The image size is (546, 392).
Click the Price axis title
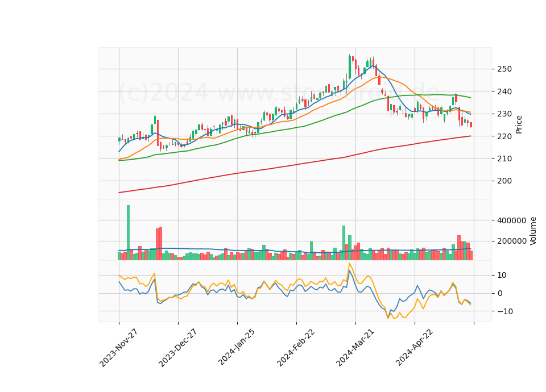[519, 124]
